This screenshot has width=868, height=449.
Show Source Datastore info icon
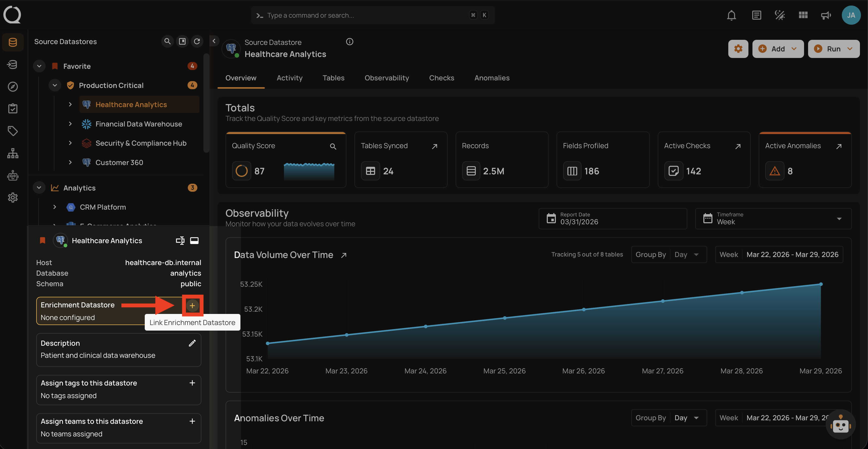point(349,42)
